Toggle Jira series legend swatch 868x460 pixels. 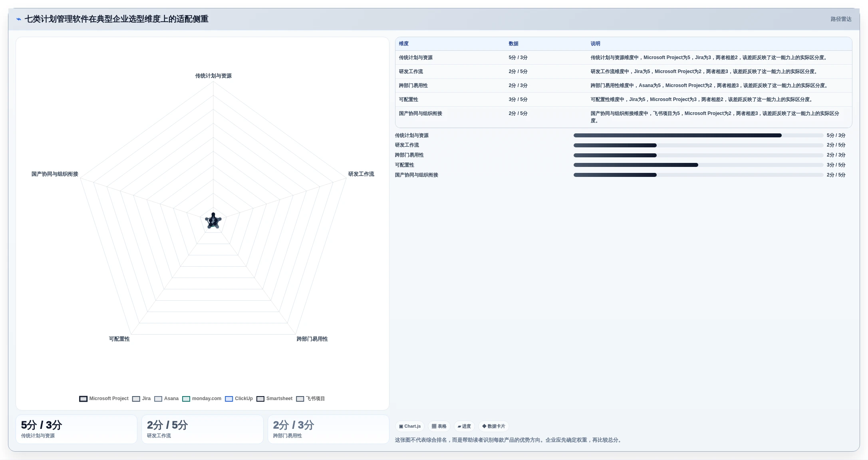[x=136, y=399]
